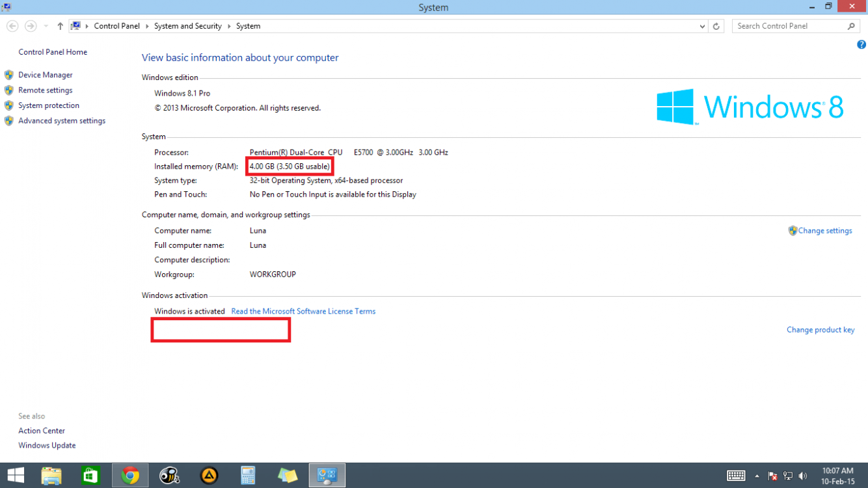Open the recent locations dropdown arrow
The height and width of the screenshot is (488, 868).
pos(46,26)
